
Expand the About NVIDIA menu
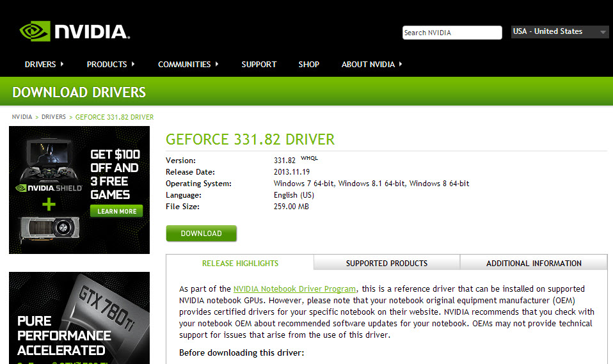point(372,65)
